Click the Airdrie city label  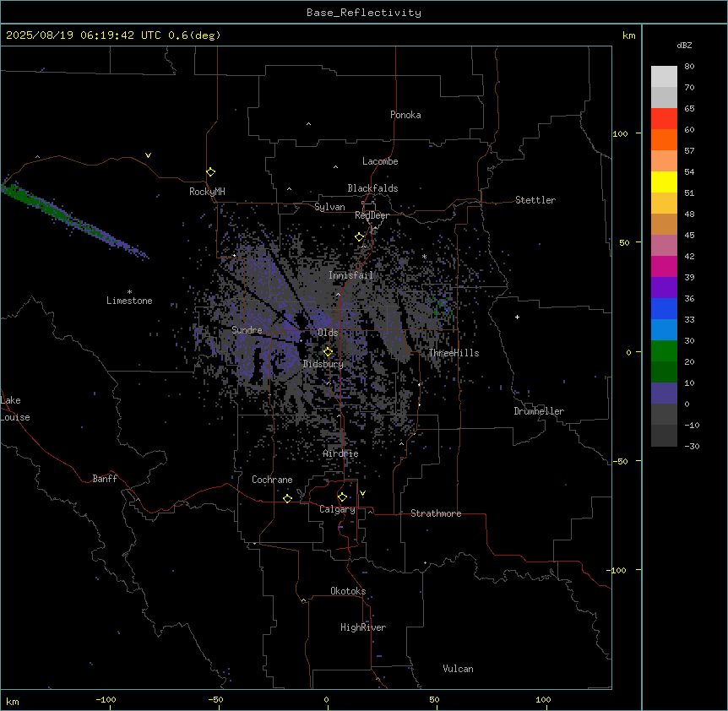pos(341,453)
